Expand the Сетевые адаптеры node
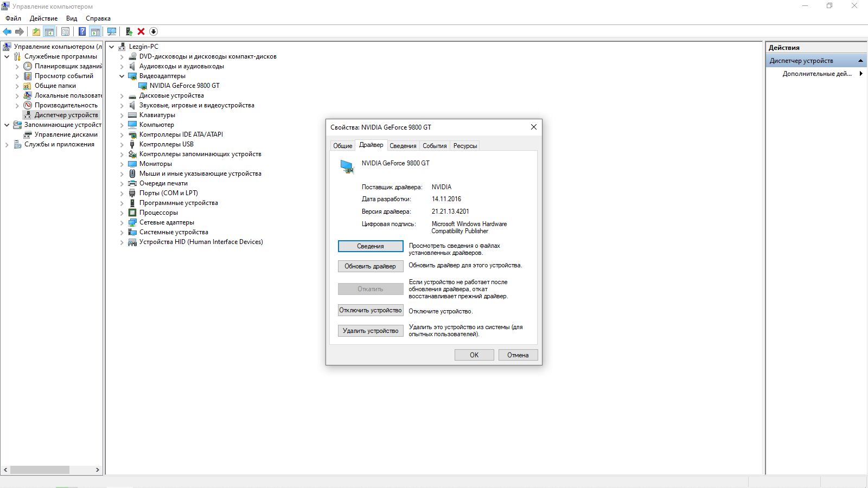868x488 pixels. pyautogui.click(x=122, y=222)
